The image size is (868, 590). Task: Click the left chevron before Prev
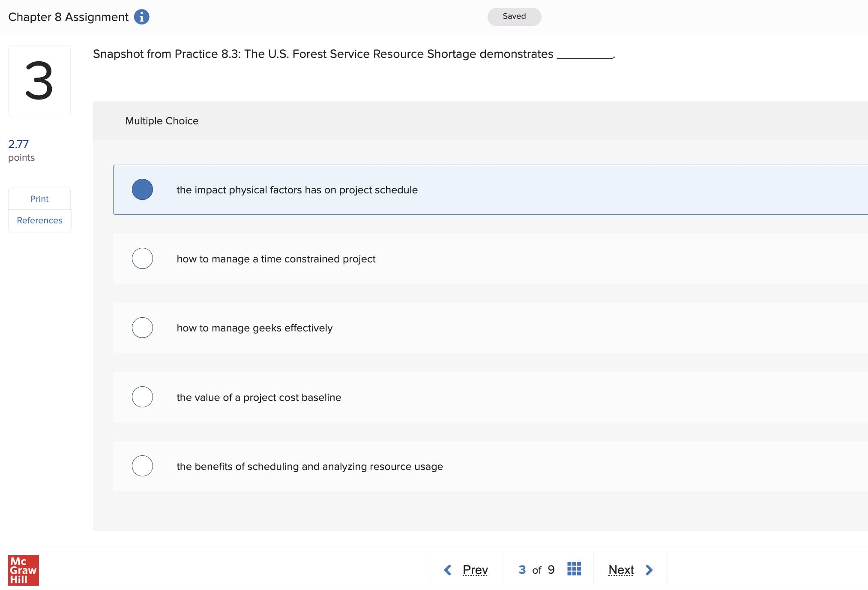[x=448, y=570]
